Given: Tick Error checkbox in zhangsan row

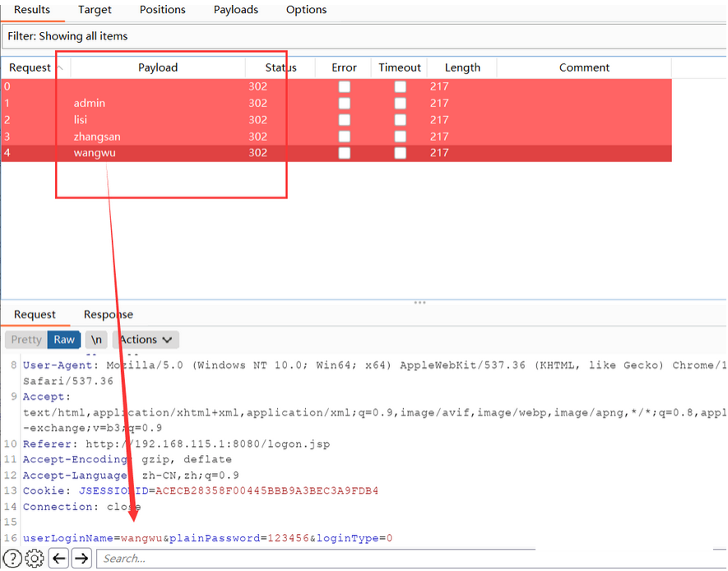Looking at the screenshot, I should [x=344, y=137].
